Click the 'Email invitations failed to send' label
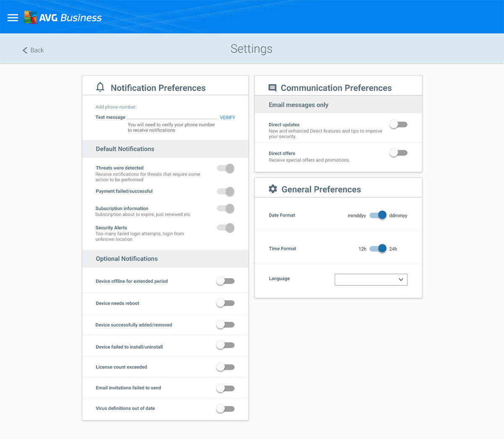504x439 pixels. coord(129,388)
